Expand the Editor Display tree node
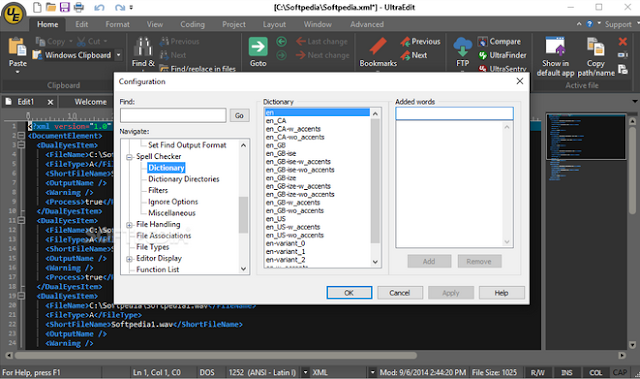640x379 pixels. tap(129, 259)
